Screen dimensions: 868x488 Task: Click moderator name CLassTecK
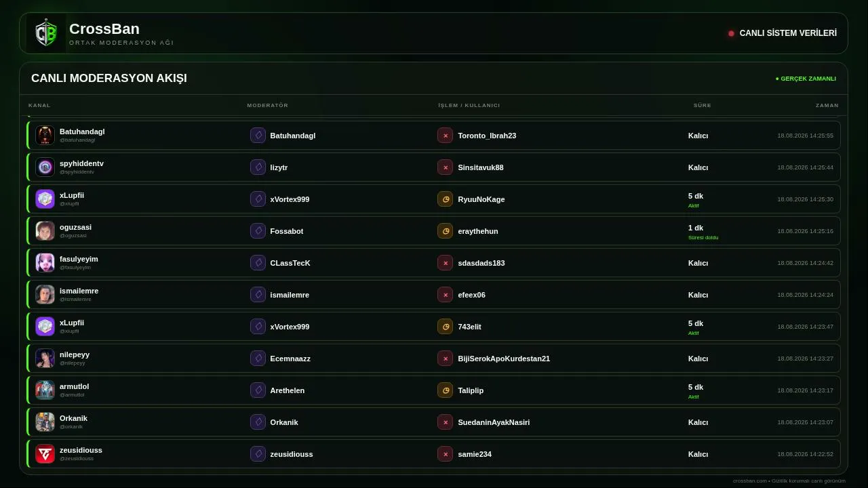point(290,263)
